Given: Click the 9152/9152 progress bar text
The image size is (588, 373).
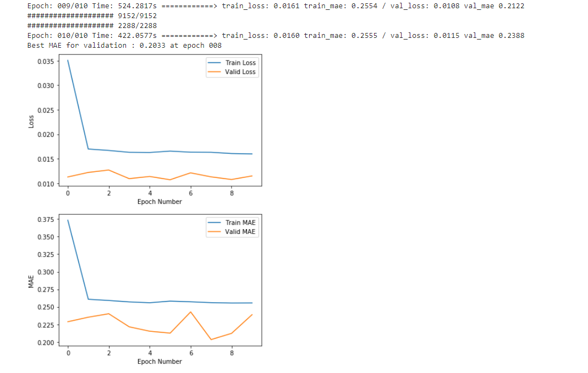Looking at the screenshot, I should [x=92, y=16].
